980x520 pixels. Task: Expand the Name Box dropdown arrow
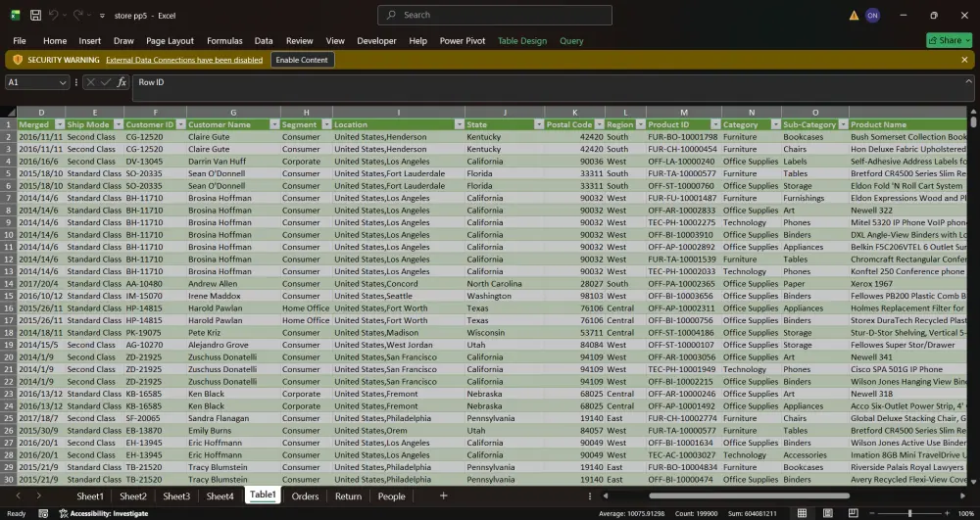tap(63, 82)
